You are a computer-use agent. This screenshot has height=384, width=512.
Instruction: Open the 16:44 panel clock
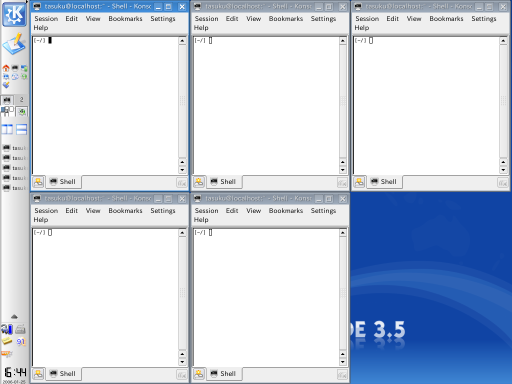pyautogui.click(x=15, y=372)
